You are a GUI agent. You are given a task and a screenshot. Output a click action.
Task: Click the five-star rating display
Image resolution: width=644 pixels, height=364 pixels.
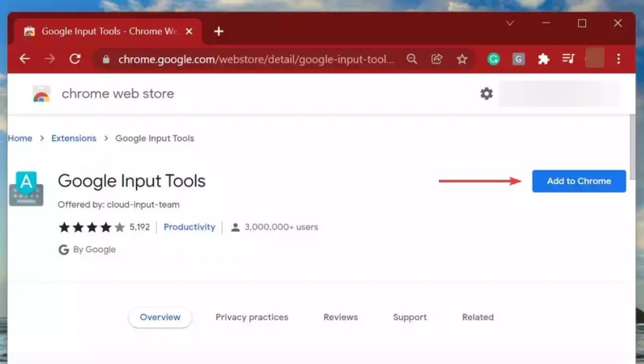coord(87,227)
